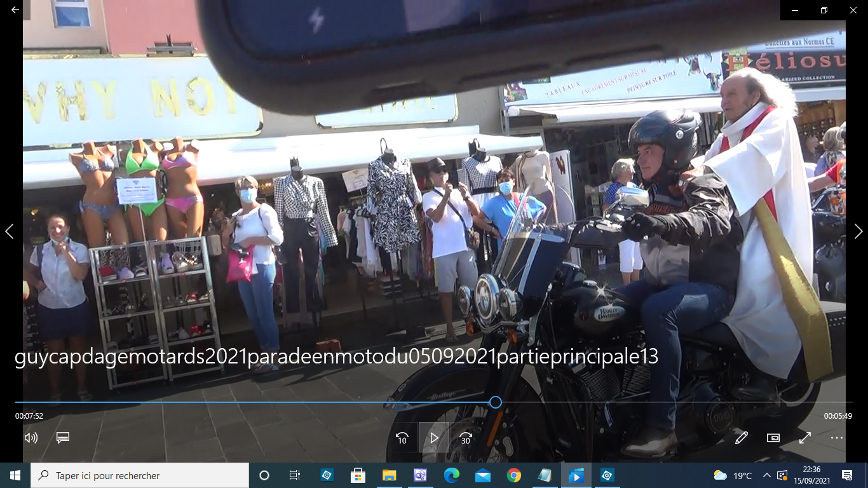Click remaining time 00:05:49
The image size is (868, 488).
point(838,416)
